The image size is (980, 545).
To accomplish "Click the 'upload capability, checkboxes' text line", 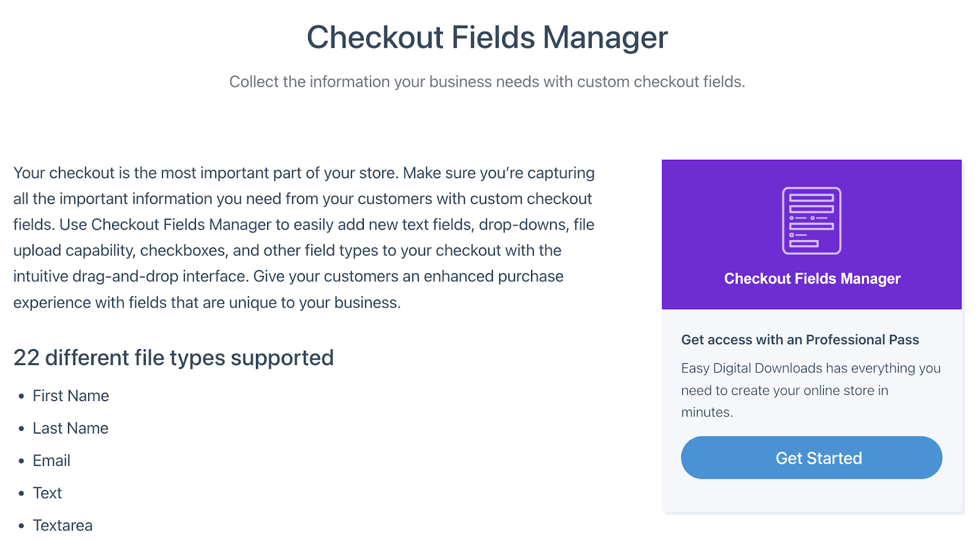I will click(x=287, y=251).
